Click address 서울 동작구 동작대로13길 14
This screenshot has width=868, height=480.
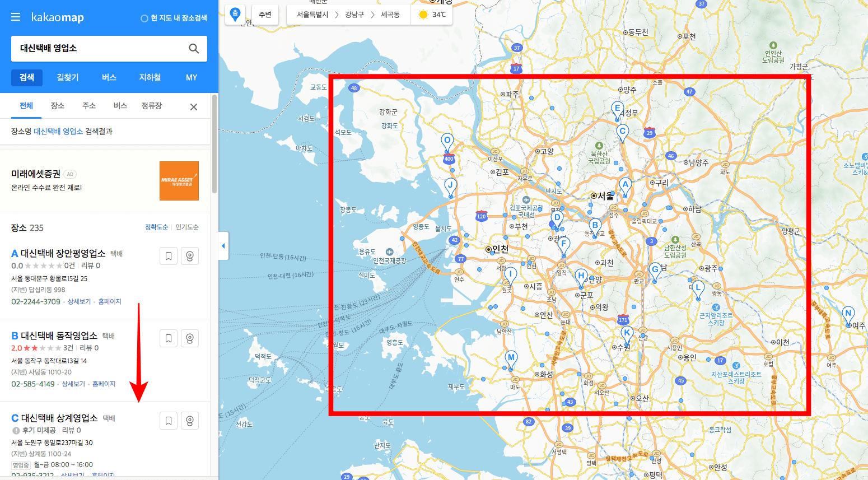point(49,361)
